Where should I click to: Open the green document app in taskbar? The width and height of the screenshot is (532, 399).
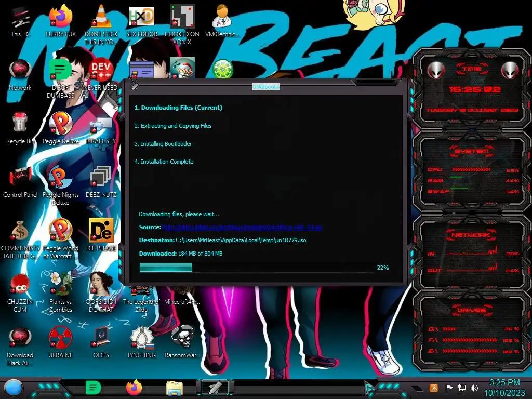pyautogui.click(x=93, y=388)
